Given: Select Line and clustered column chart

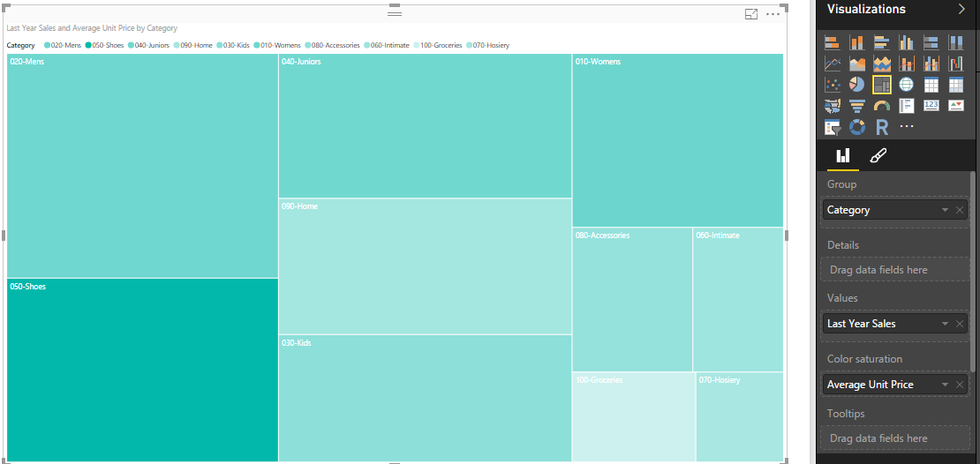Looking at the screenshot, I should point(931,64).
